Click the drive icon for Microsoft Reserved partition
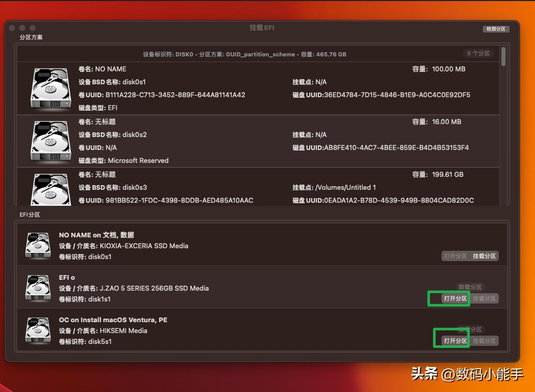The image size is (535, 392). [x=50, y=141]
